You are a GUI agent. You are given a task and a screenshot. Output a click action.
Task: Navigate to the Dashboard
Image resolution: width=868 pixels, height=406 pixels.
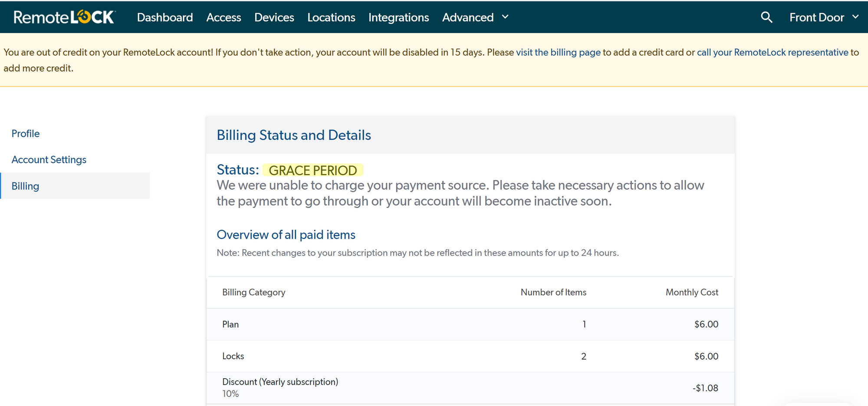(x=165, y=17)
